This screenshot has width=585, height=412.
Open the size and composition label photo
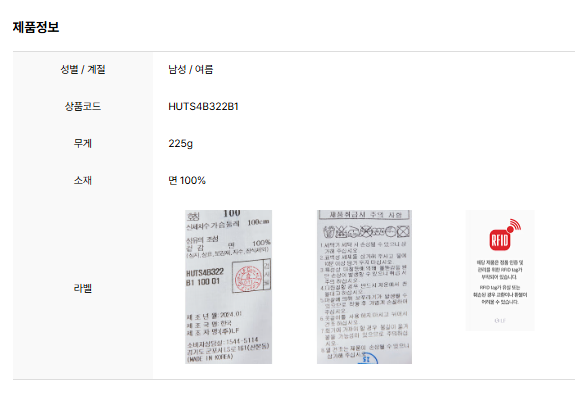[228, 287]
